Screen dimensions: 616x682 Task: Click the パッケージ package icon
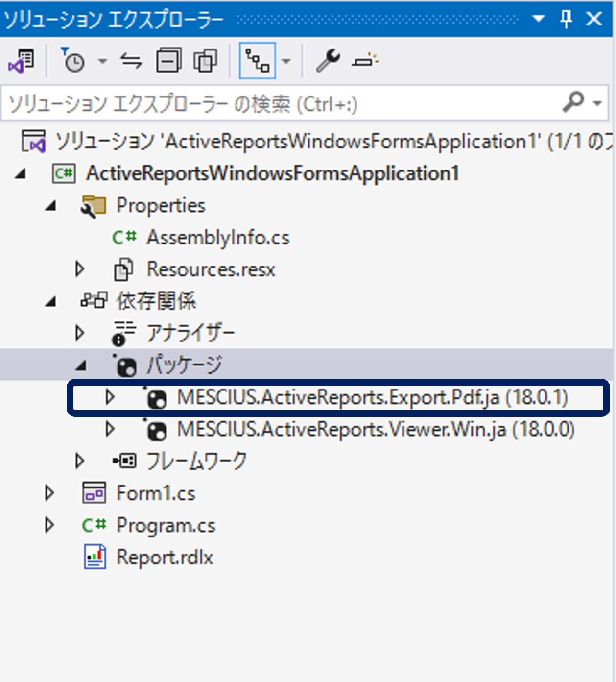[x=125, y=365]
